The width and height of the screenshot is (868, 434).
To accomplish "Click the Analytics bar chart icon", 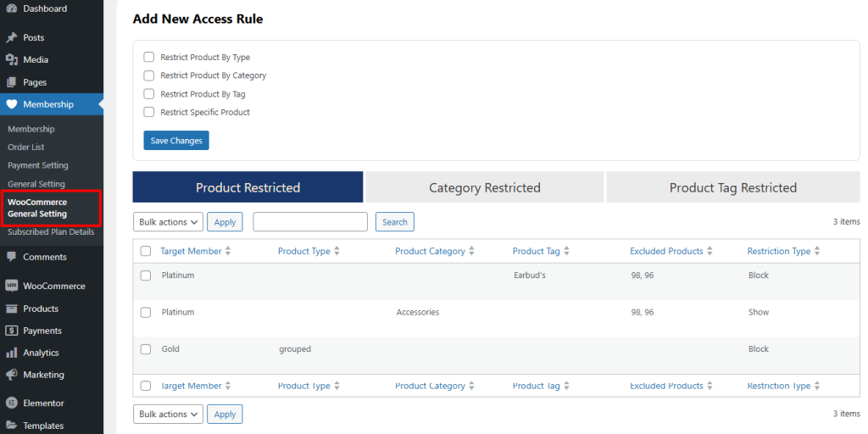I will point(11,353).
